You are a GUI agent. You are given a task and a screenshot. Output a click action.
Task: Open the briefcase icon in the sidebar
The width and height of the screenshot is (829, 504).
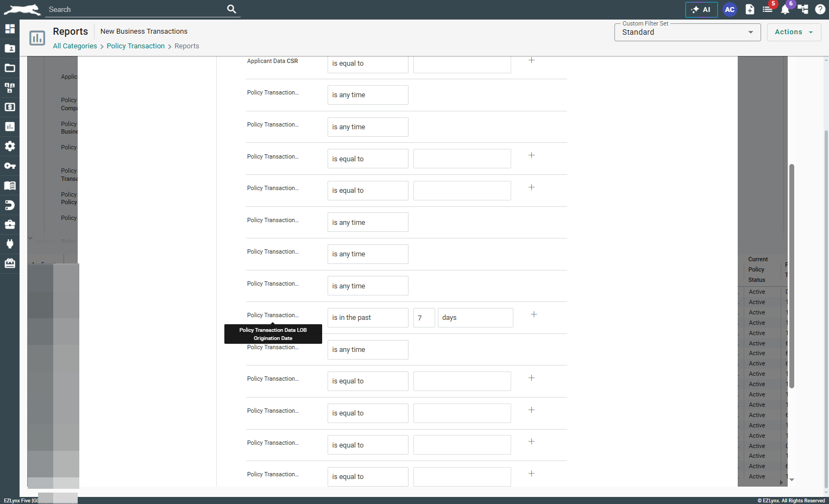tap(10, 224)
